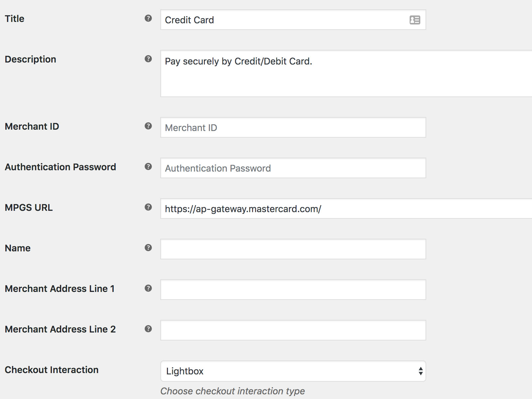532x399 pixels.
Task: Click the Merchant Address Line 2 help icon
Action: point(148,329)
